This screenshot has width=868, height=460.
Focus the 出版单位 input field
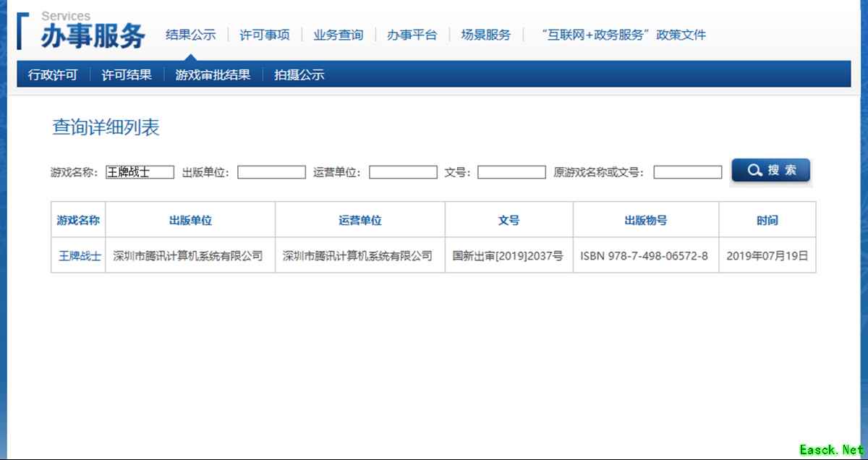tap(271, 172)
